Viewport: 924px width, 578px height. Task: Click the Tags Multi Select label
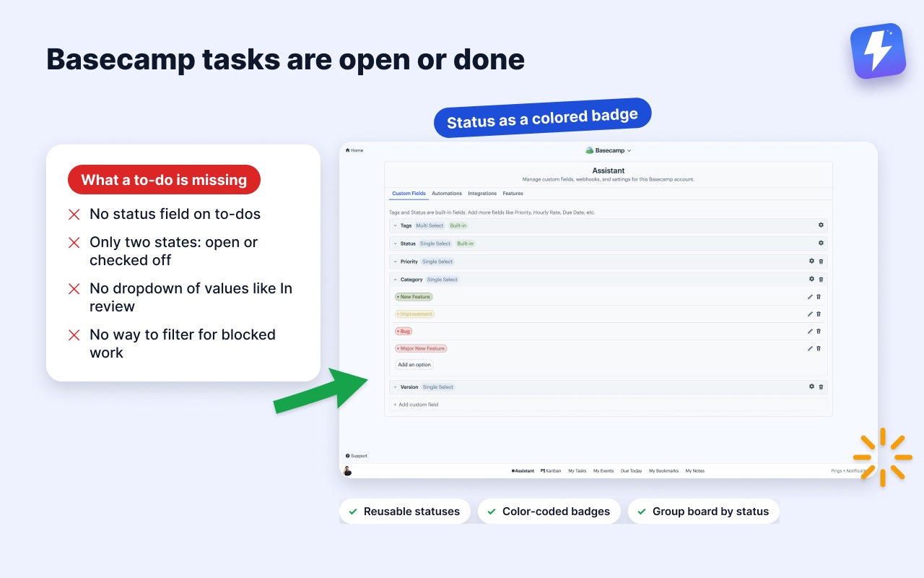click(430, 225)
